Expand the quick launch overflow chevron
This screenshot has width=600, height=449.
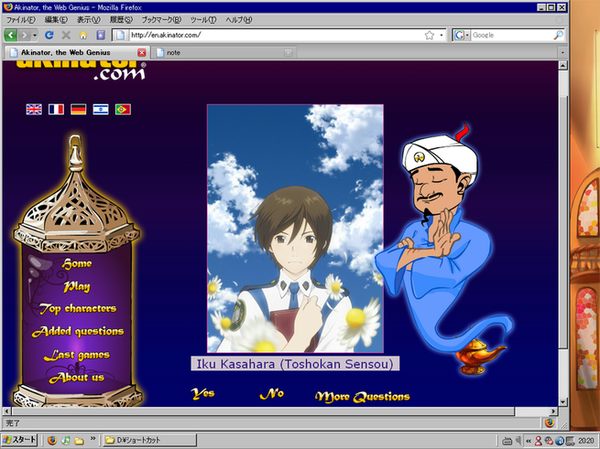[93, 438]
